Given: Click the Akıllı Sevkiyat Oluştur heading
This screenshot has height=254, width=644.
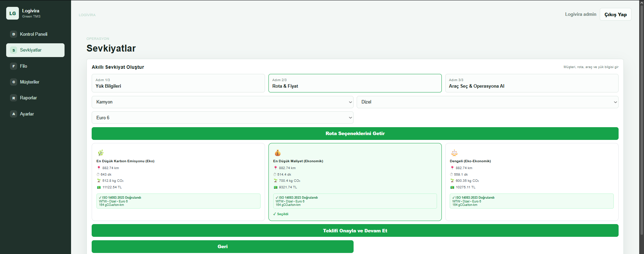Looking at the screenshot, I should coord(118,67).
